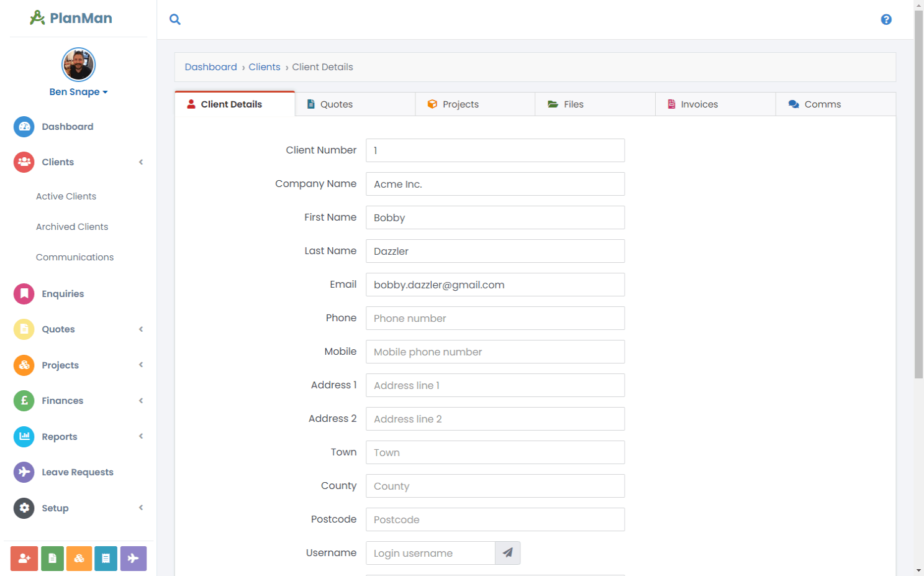924x576 pixels.
Task: Open the Invoices tab
Action: click(715, 104)
